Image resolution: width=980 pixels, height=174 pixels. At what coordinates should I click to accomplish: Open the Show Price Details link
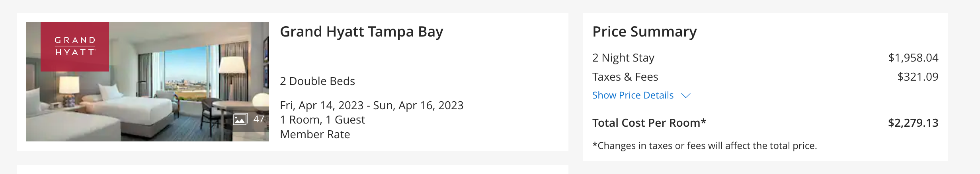(x=633, y=95)
